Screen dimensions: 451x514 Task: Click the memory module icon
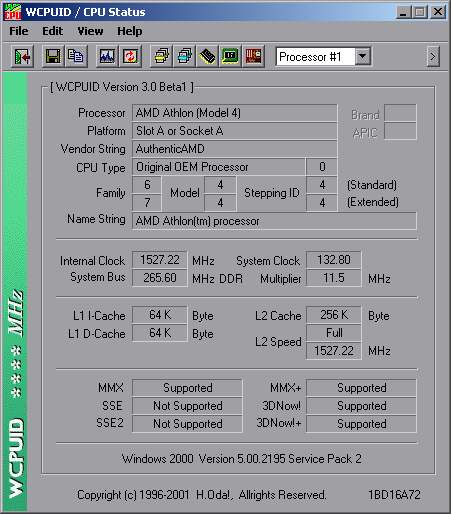click(x=207, y=56)
